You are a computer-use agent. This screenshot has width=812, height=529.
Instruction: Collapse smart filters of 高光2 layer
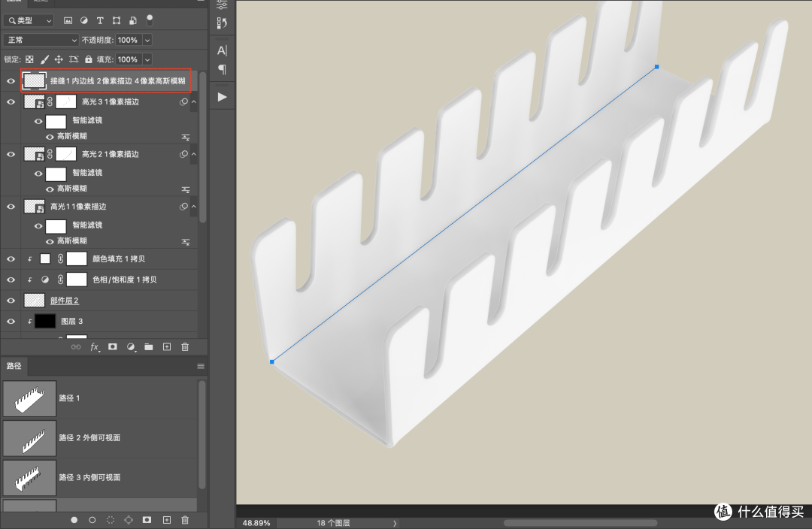point(194,154)
